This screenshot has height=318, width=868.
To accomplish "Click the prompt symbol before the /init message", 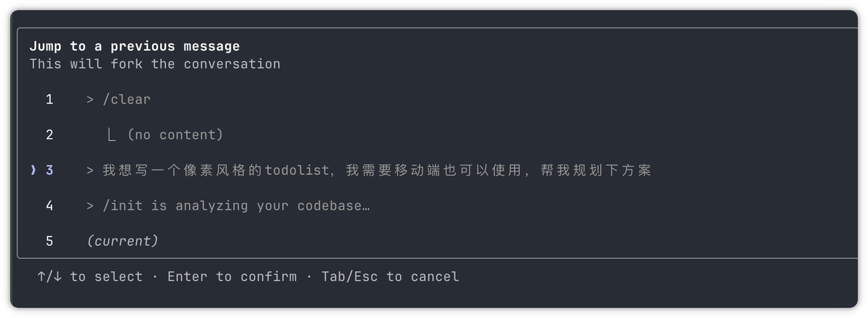I will click(90, 205).
